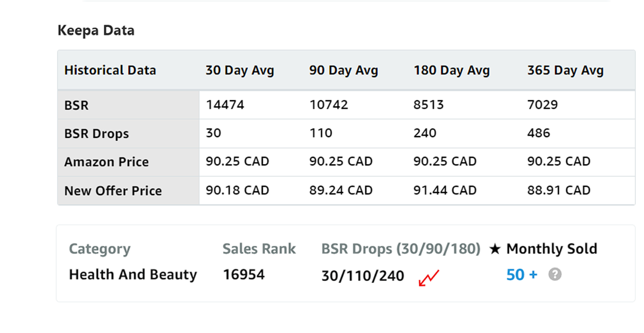The image size is (644, 333).
Task: Click the Keepa Data section heading
Action: click(96, 30)
